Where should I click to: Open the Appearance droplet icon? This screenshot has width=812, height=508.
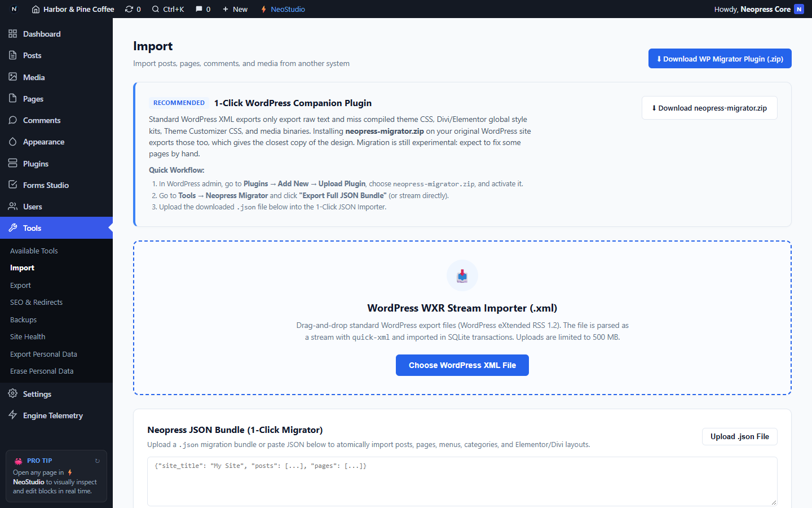tap(13, 142)
